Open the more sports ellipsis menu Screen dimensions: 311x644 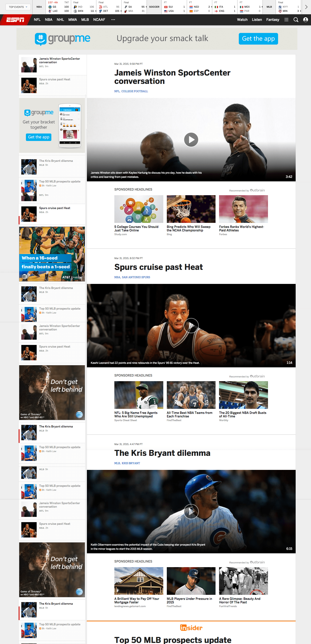tap(113, 20)
